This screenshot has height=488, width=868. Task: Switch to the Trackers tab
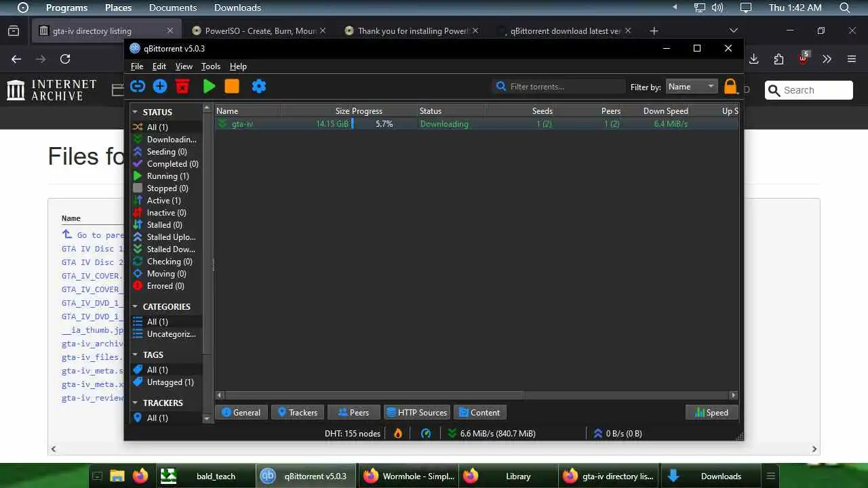coord(297,412)
